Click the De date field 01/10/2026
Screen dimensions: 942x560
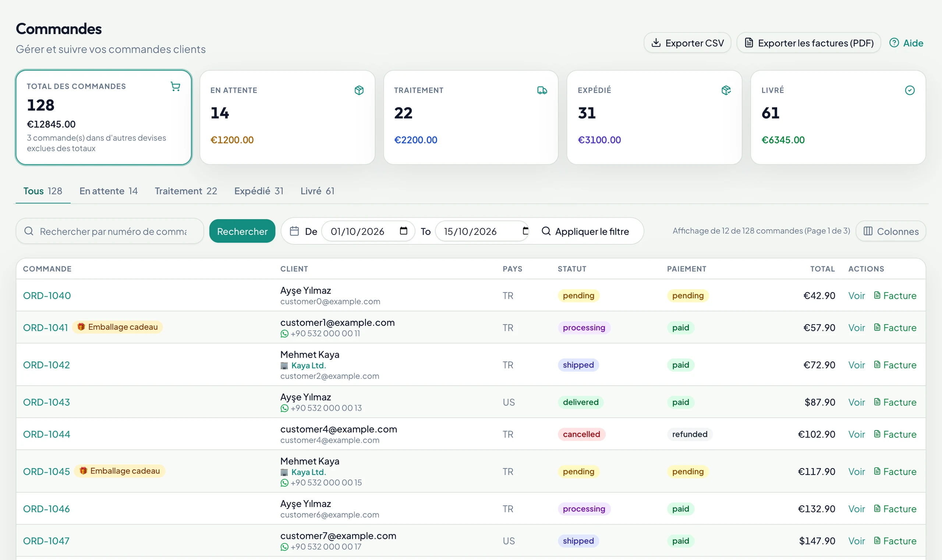click(368, 231)
